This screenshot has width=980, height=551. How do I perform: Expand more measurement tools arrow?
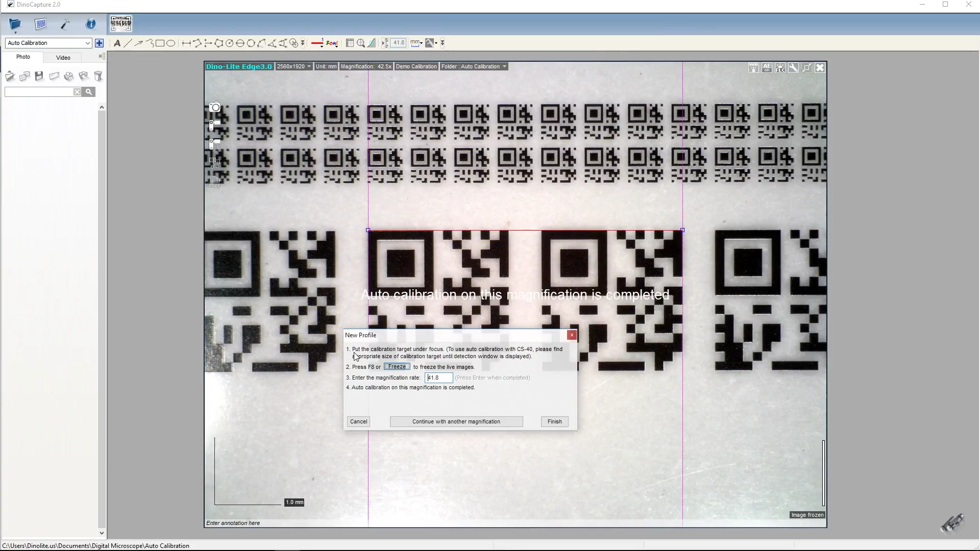pyautogui.click(x=303, y=43)
